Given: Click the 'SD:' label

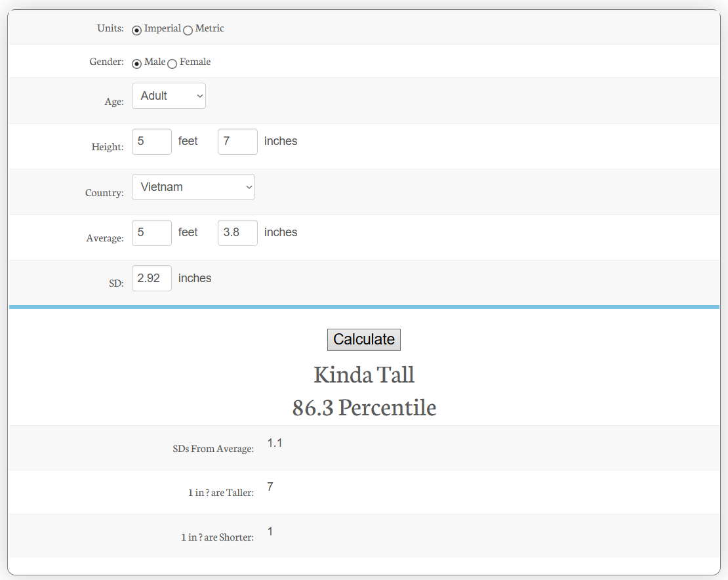Looking at the screenshot, I should click(x=116, y=283).
